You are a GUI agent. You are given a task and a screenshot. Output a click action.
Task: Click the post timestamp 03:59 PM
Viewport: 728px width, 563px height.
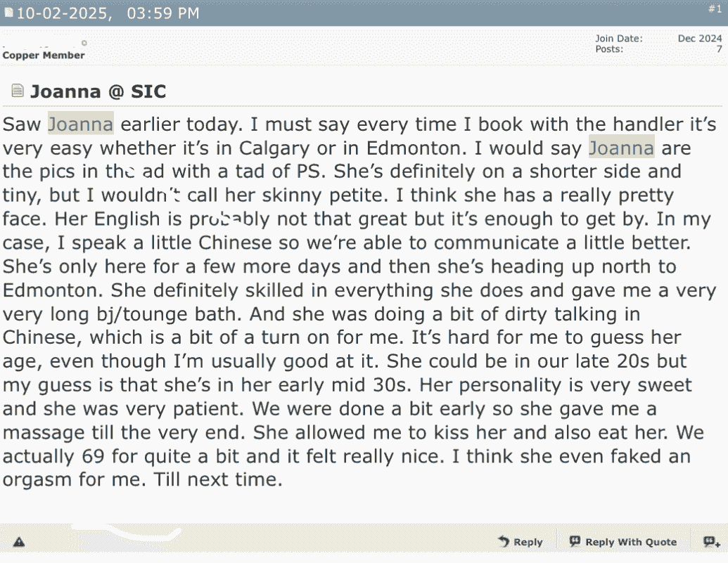162,13
